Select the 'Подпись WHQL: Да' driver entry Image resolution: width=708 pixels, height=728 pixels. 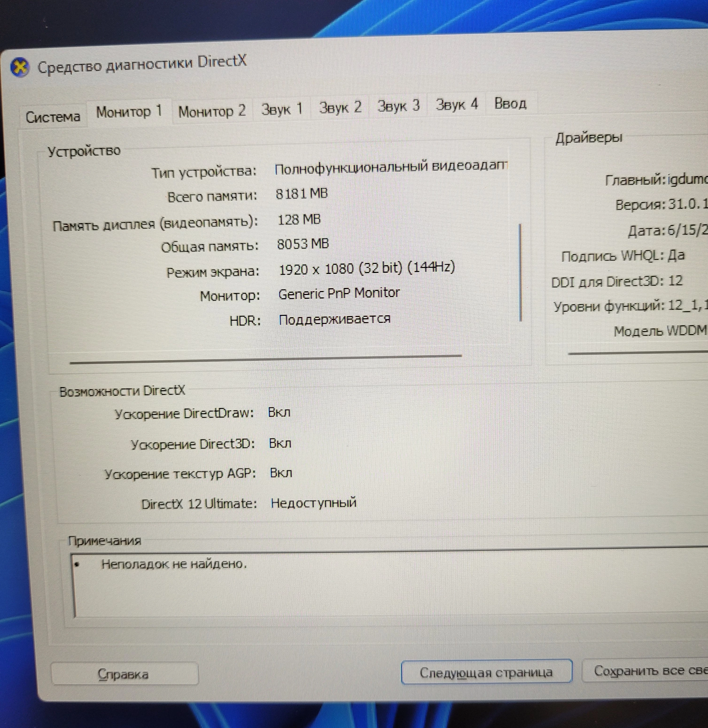pyautogui.click(x=623, y=256)
